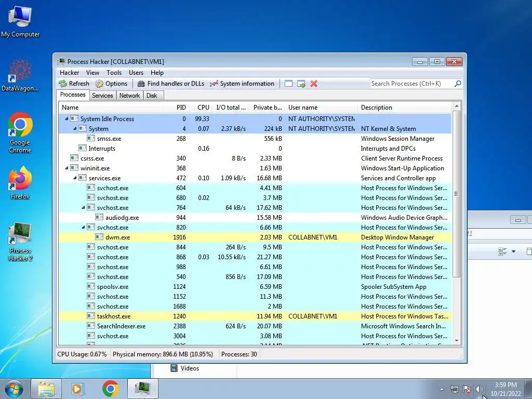The image size is (532, 399).
Task: Click the Refresh toolbar button
Action: point(74,84)
